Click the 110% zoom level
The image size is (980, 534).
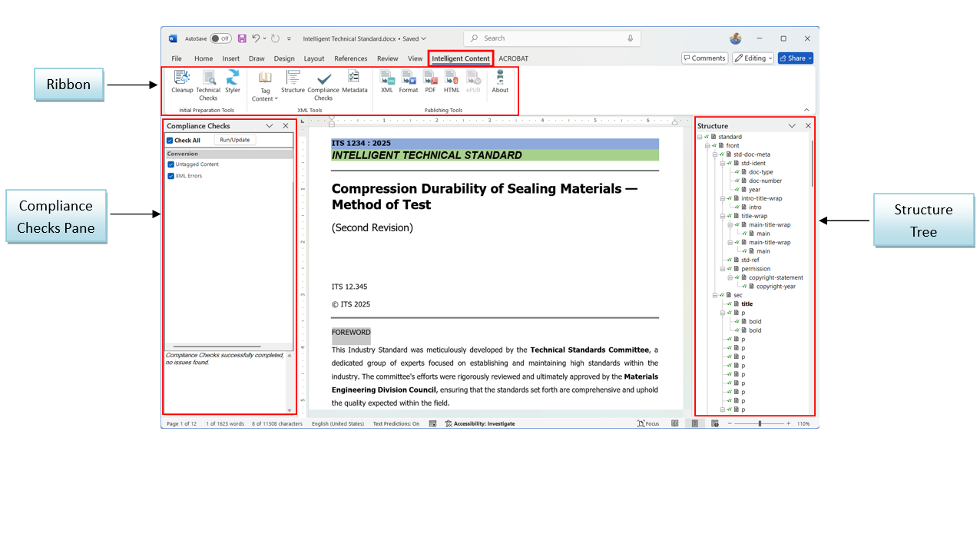(803, 423)
